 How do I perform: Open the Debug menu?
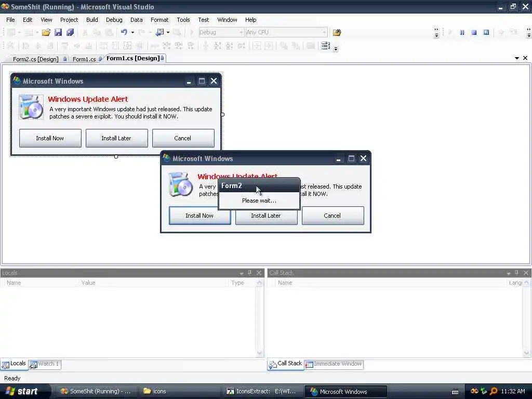pyautogui.click(x=114, y=20)
